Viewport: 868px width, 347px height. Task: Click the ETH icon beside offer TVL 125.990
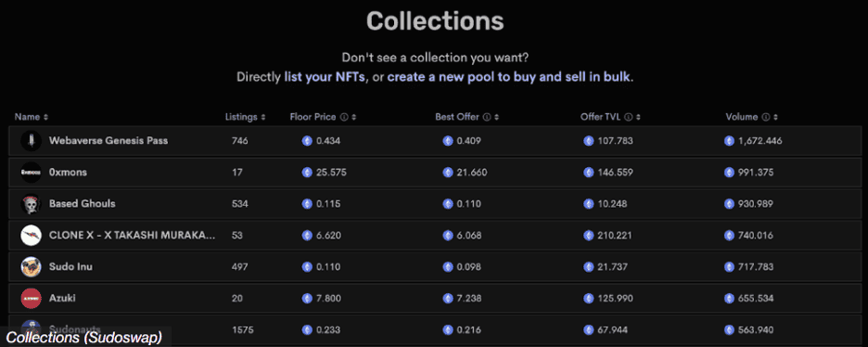[x=589, y=299]
